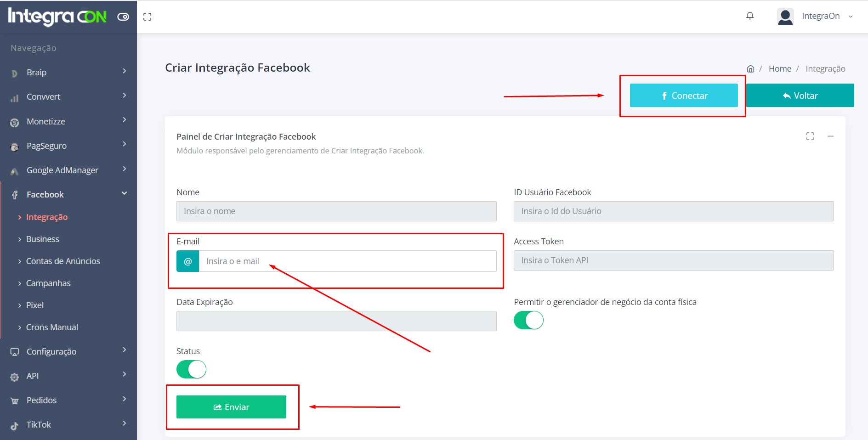This screenshot has height=440, width=868.
Task: Select Contas de Anúncios in the sidebar
Action: (x=63, y=261)
